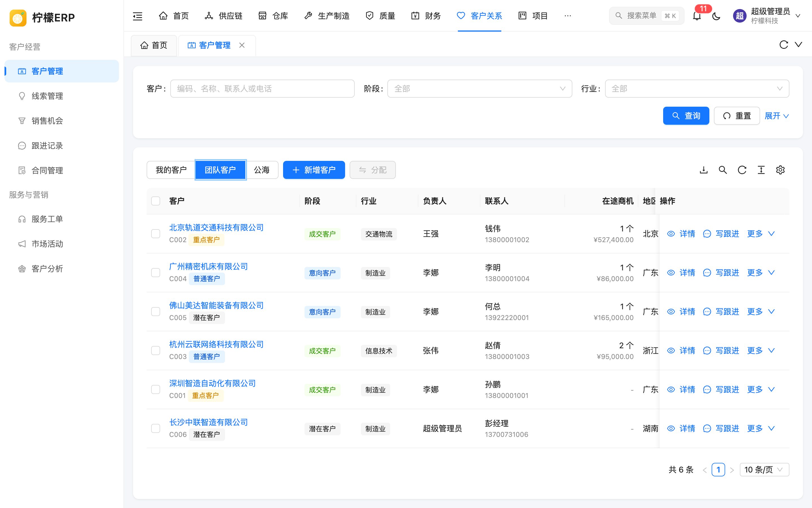Check the 北京轨道交通科技有限公司 row
The width and height of the screenshot is (812, 508).
[x=156, y=234]
